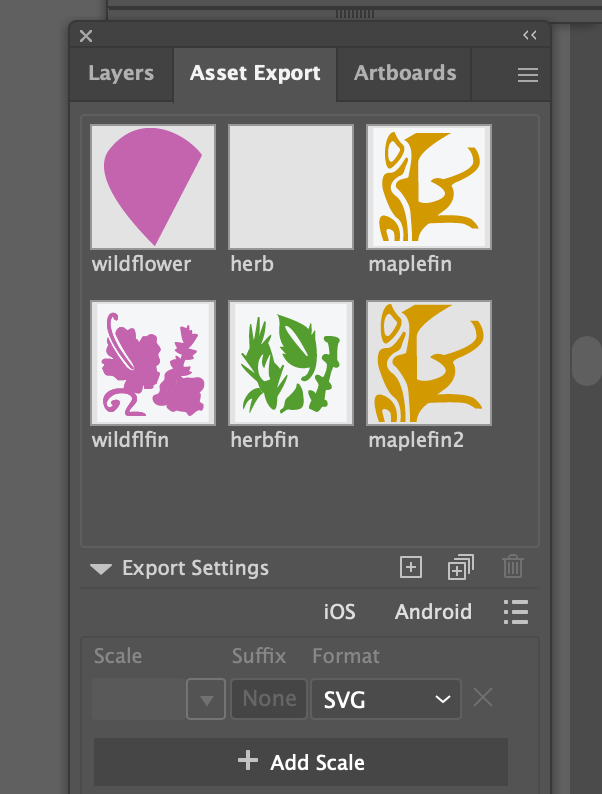The width and height of the screenshot is (602, 794).
Task: Click the vertical scrollbar handle at right
Action: click(x=587, y=361)
